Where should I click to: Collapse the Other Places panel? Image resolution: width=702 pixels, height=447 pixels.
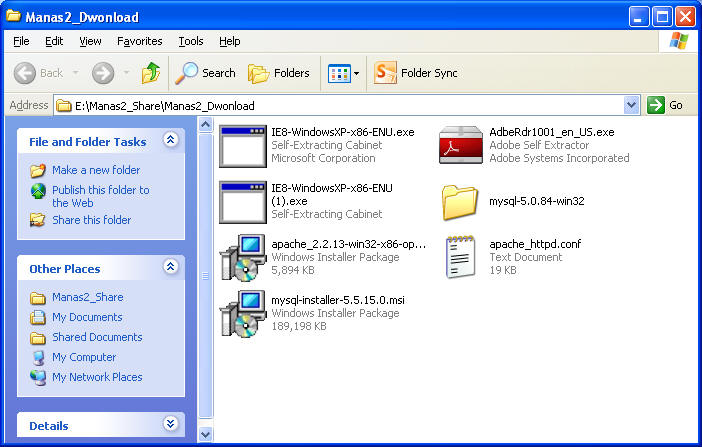coord(170,267)
